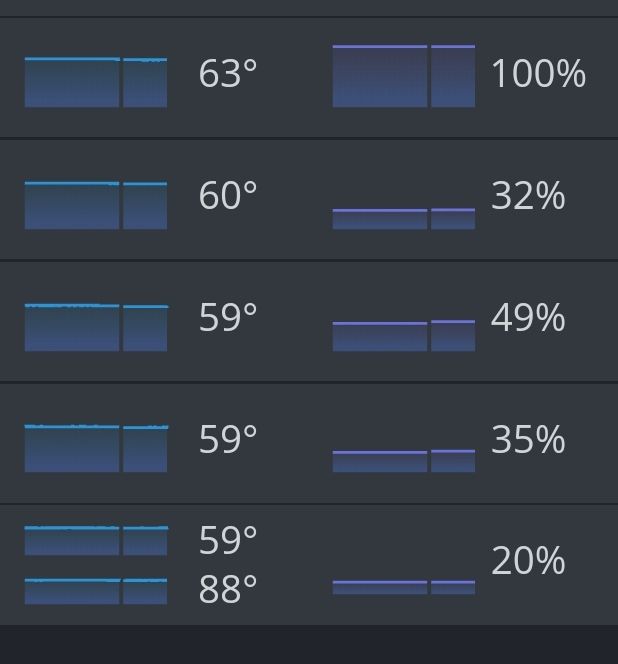Select the 60° temperature reading
Viewport: 618px width, 664px height.
coord(228,196)
